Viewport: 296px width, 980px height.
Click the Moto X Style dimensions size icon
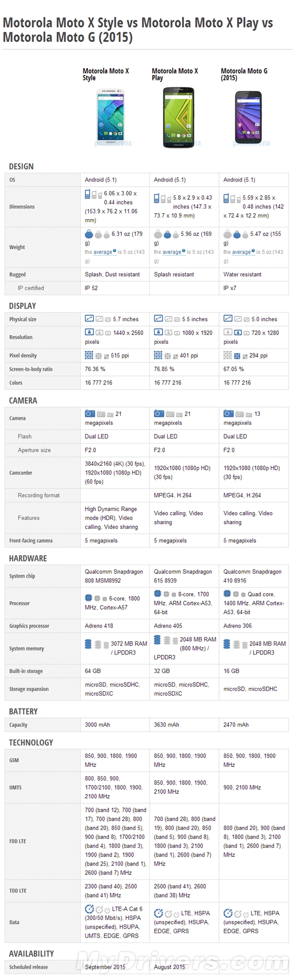[x=93, y=195]
